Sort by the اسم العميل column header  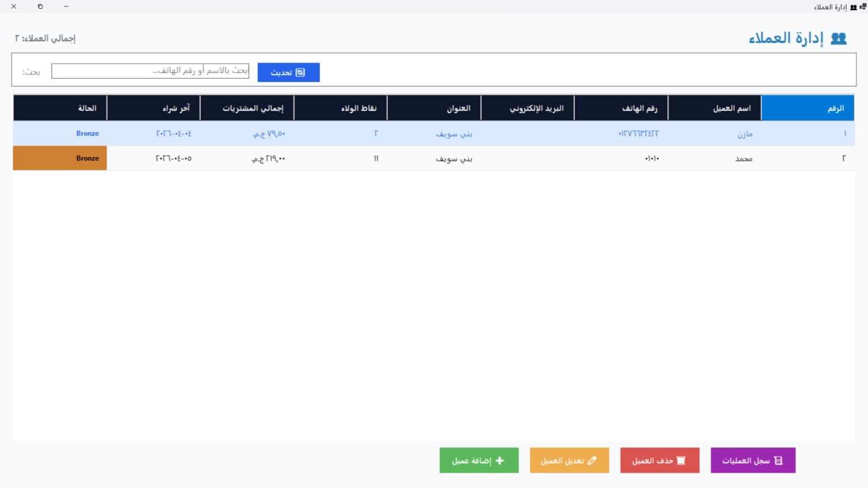(714, 108)
